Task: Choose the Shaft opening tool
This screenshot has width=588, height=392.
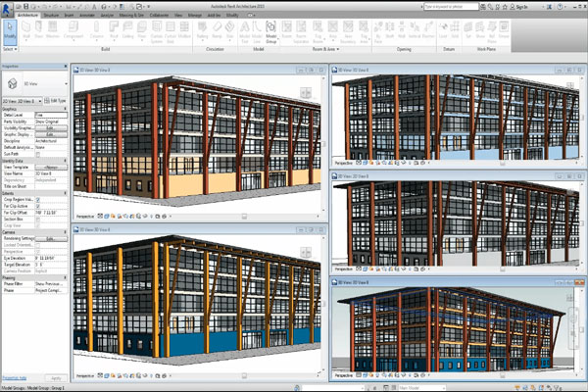Action: coord(390,30)
